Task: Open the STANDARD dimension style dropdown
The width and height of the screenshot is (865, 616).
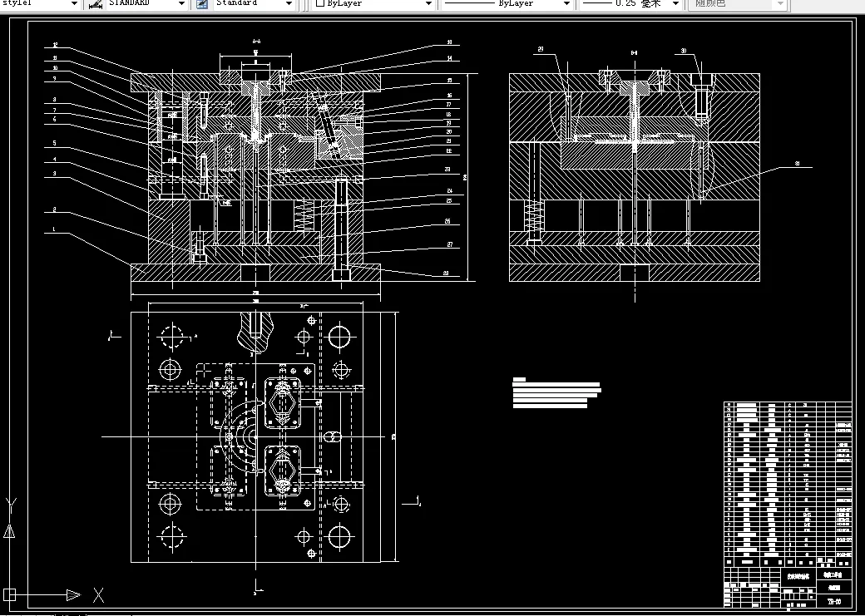Action: tap(181, 3)
